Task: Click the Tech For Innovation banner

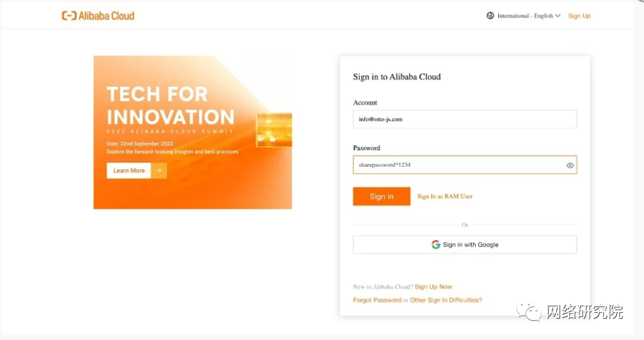Action: point(193,133)
